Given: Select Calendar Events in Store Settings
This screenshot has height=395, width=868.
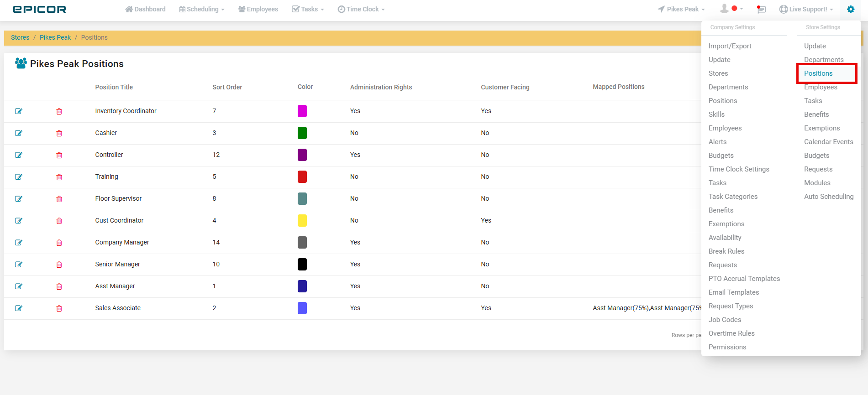Looking at the screenshot, I should tap(828, 142).
